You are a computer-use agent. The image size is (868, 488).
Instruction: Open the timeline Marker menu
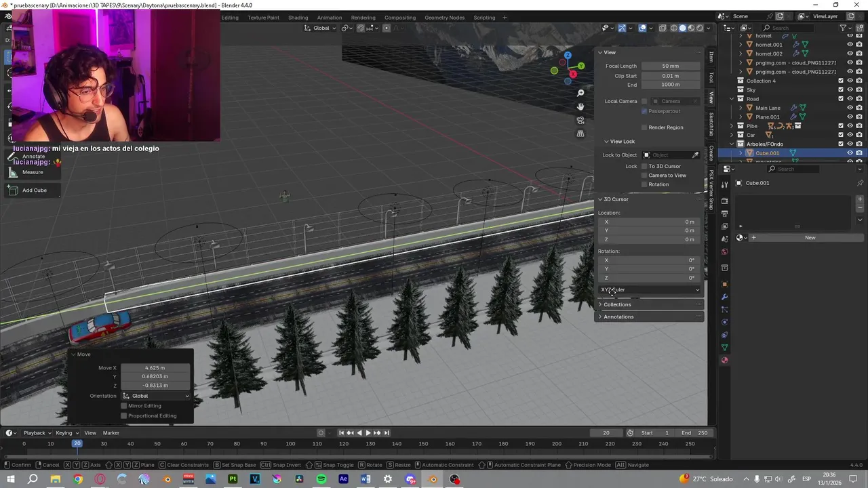click(x=111, y=433)
